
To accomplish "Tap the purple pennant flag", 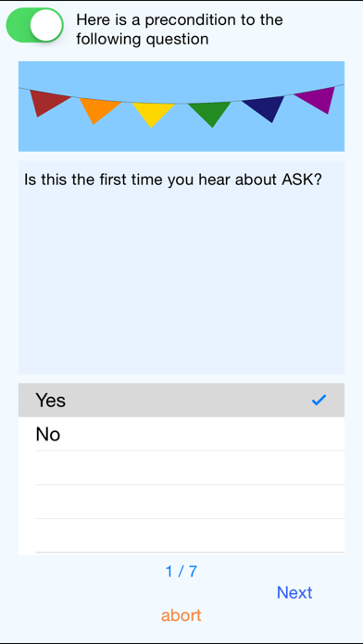I will pyautogui.click(x=316, y=100).
